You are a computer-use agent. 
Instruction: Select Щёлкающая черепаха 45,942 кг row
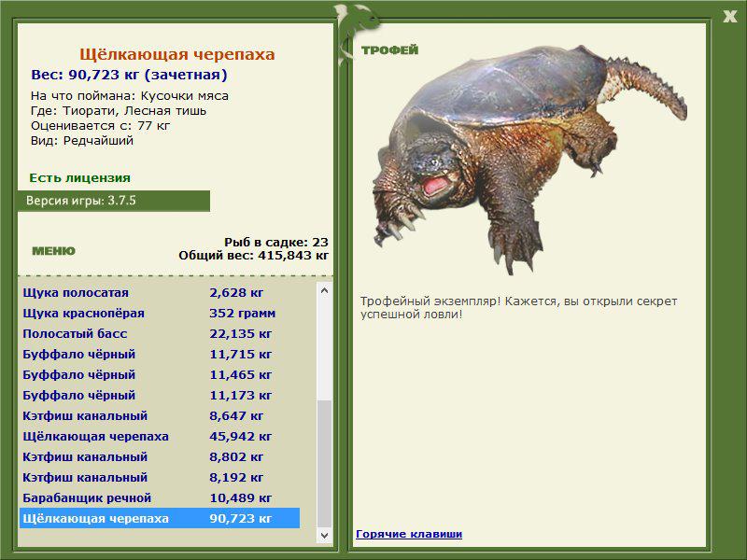[x=160, y=436]
